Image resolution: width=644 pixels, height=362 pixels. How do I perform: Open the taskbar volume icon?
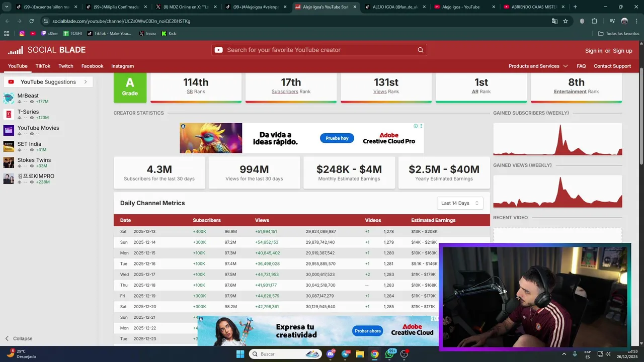point(608,354)
